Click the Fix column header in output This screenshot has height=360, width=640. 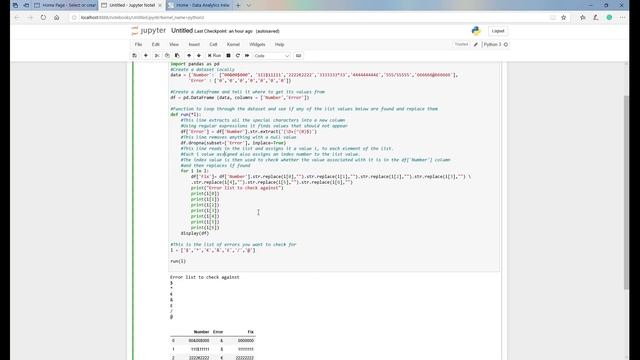tap(251, 332)
